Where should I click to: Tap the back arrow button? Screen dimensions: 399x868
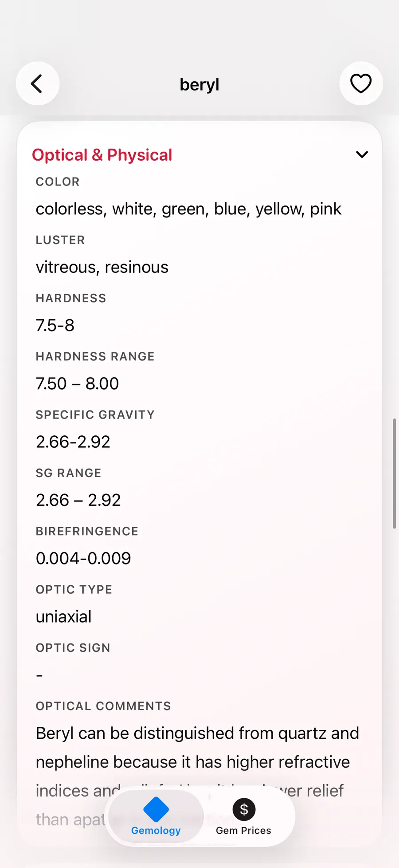38,83
